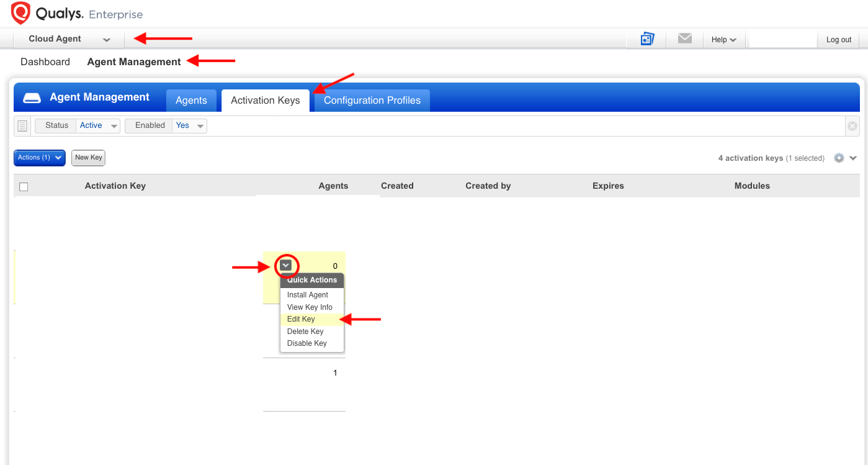868x465 pixels.
Task: Sort by the Created column header
Action: pos(397,186)
